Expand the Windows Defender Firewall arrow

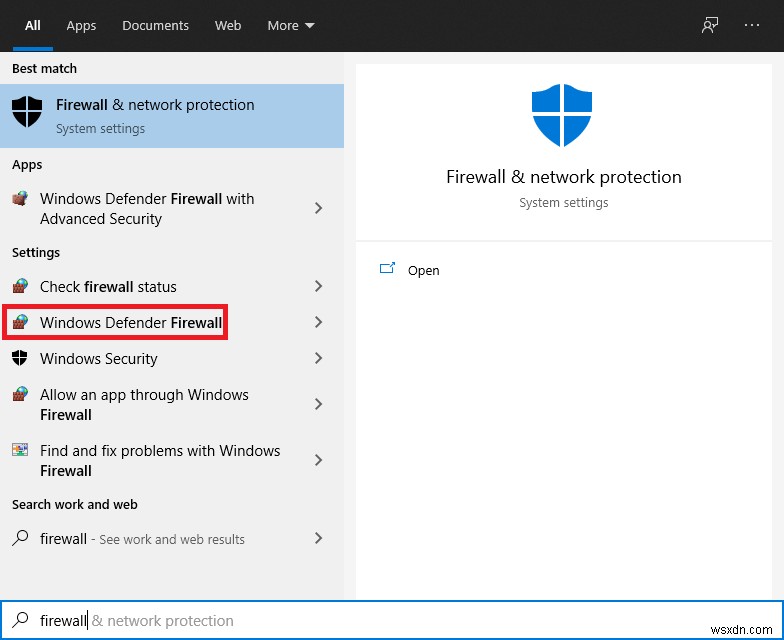[318, 322]
